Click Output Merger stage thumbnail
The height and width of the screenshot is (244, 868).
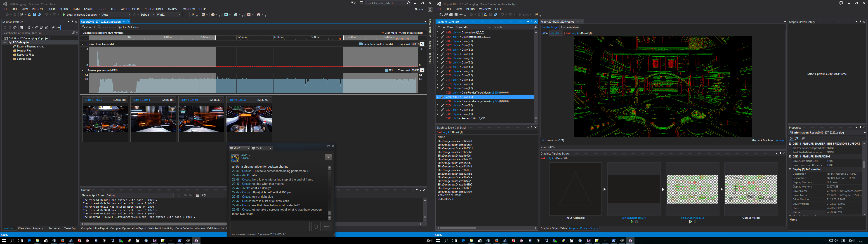[x=751, y=189]
